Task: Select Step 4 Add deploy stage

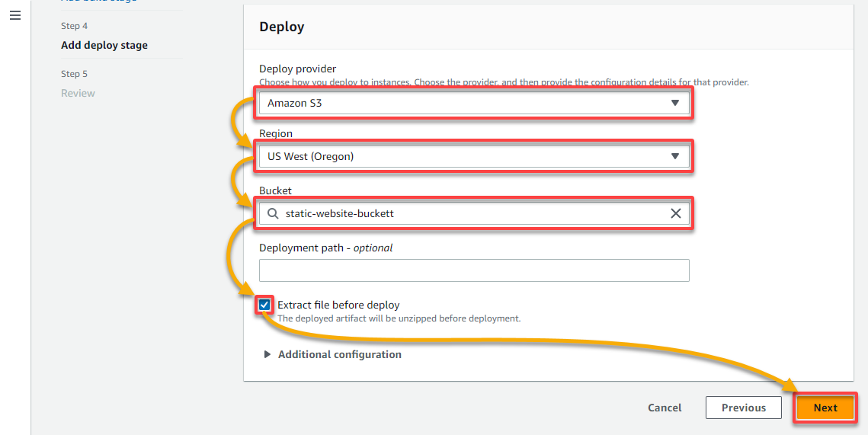Action: 104,46
